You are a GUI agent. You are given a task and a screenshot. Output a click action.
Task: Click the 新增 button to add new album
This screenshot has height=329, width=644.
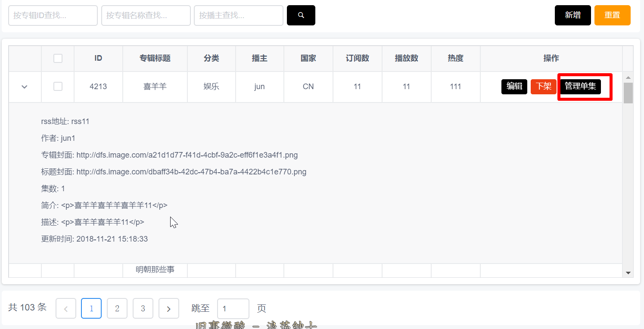pos(572,15)
